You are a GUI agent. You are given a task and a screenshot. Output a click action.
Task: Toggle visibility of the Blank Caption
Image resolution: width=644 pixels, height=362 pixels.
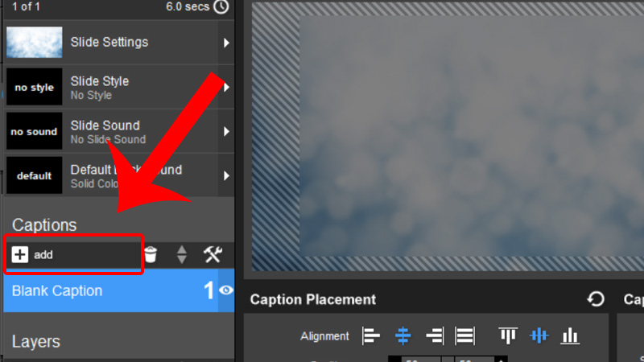pyautogui.click(x=226, y=290)
